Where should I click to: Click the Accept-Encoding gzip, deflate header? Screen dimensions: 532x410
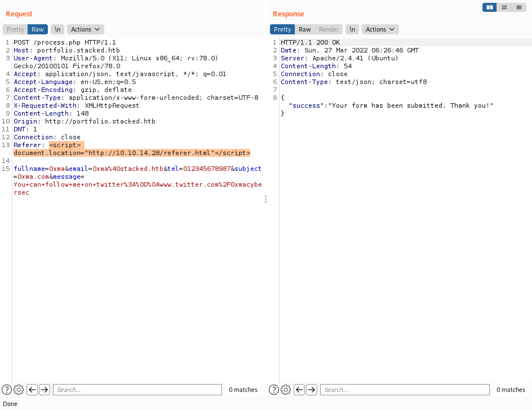pyautogui.click(x=73, y=90)
